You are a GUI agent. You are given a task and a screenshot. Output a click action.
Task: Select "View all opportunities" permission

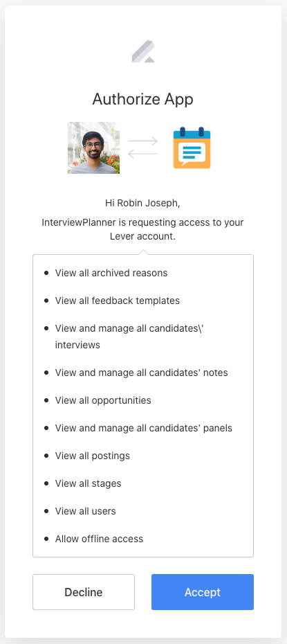103,400
